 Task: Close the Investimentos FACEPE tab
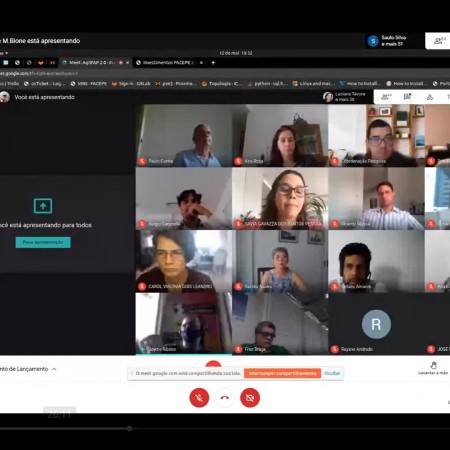pos(201,63)
